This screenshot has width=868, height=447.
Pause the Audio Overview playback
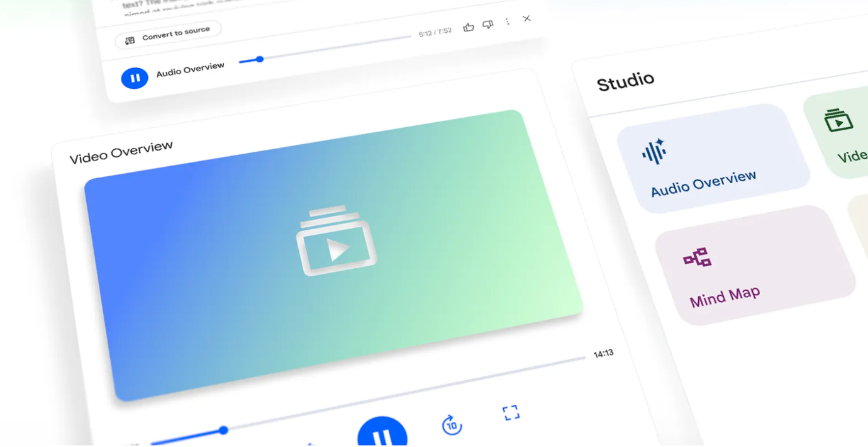click(x=135, y=78)
